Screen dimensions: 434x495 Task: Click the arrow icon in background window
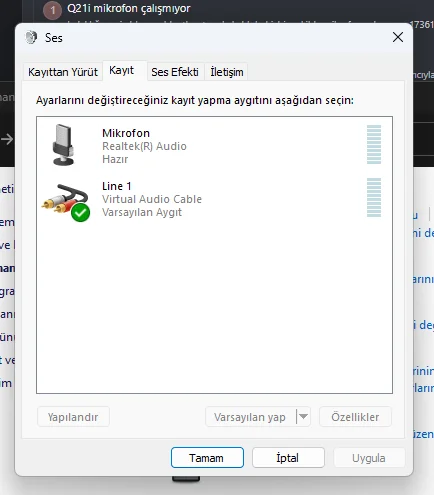coord(7,139)
